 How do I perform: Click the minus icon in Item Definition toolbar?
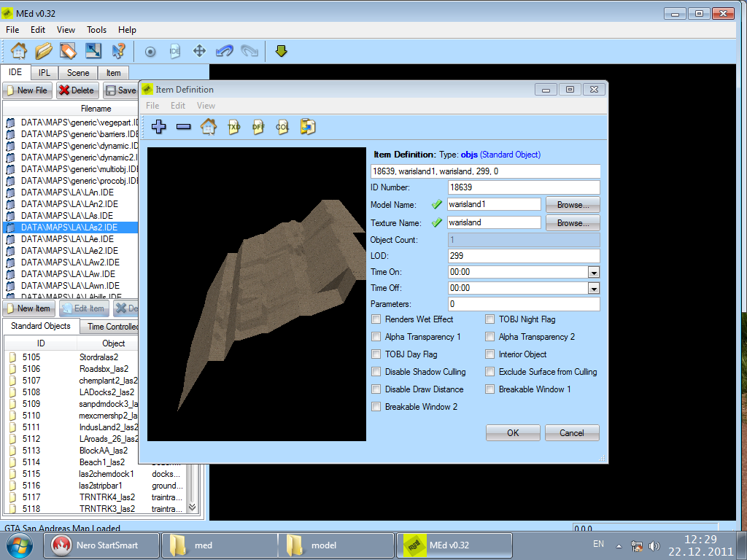(x=184, y=127)
